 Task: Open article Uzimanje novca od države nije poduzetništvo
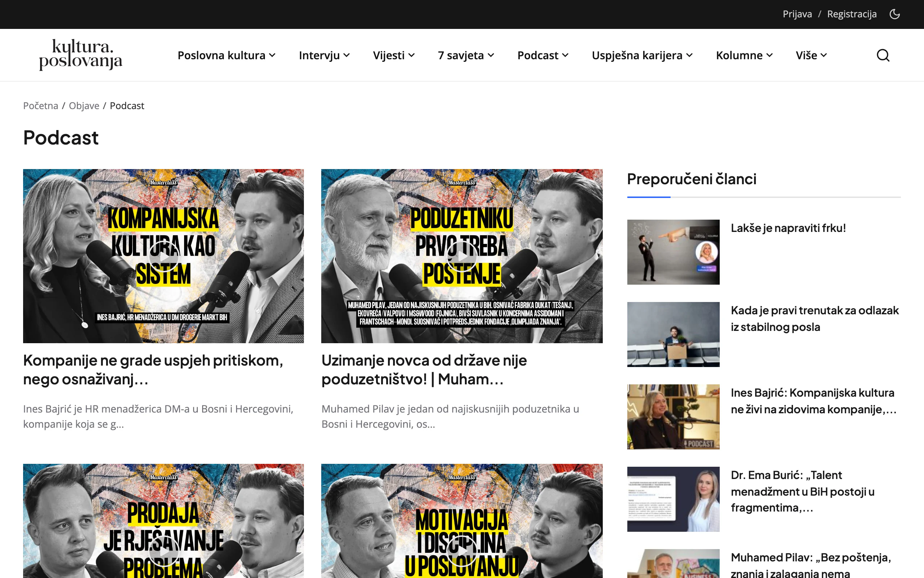424,370
